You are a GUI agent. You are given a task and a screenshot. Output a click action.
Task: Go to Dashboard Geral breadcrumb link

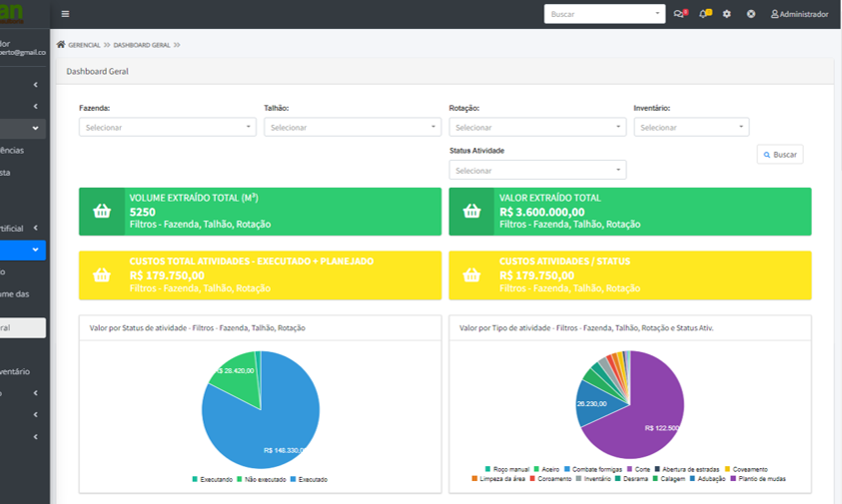click(x=141, y=45)
